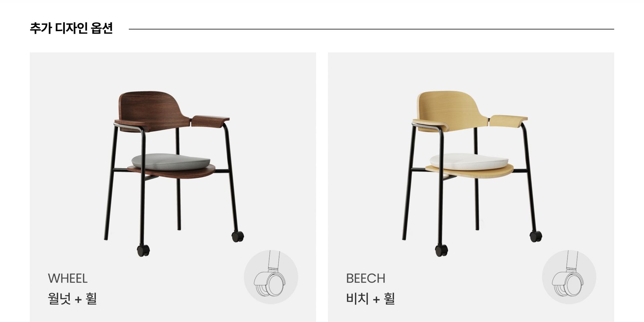
Task: Click the right armrest of beech chair
Action: coord(508,121)
